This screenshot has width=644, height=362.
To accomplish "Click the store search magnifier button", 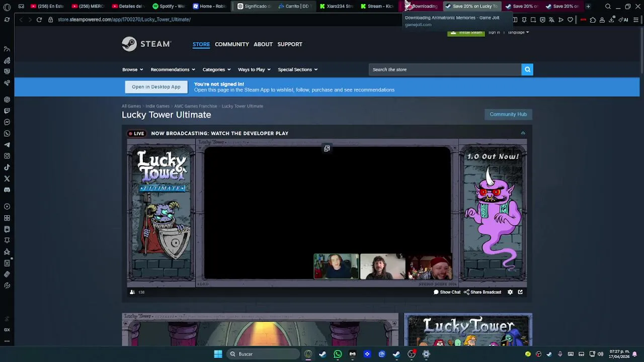I will pos(527,69).
